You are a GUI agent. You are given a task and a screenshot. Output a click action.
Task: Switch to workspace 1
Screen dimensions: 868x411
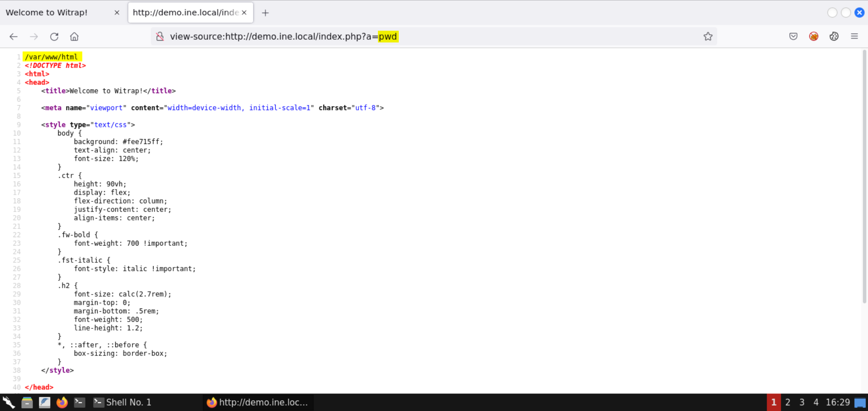coord(774,402)
